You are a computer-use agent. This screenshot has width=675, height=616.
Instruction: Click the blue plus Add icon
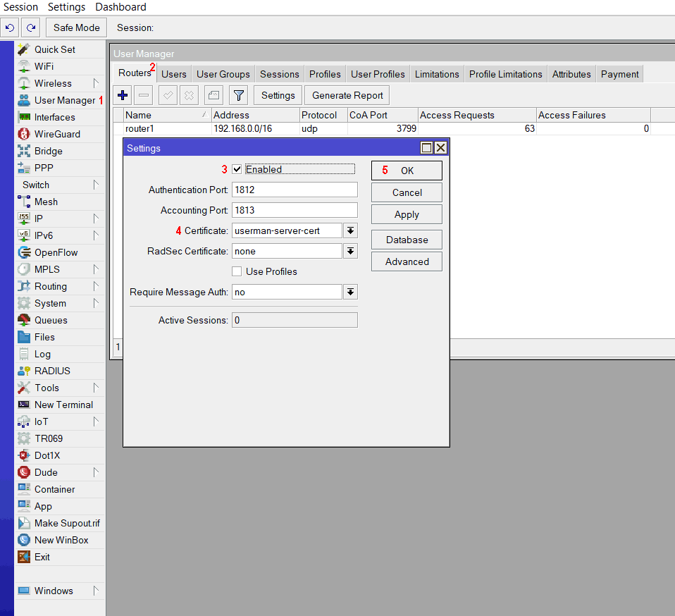click(123, 95)
